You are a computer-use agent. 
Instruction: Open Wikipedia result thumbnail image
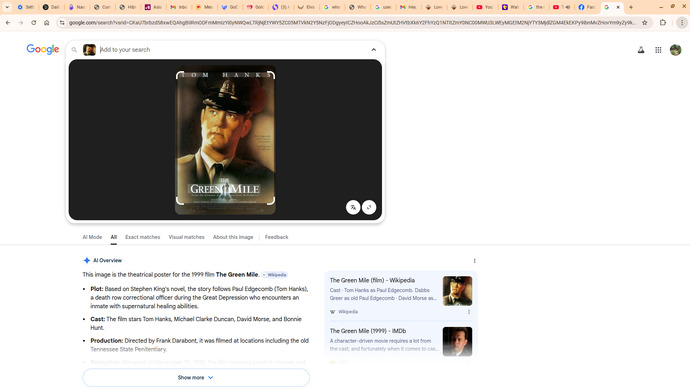(457, 291)
